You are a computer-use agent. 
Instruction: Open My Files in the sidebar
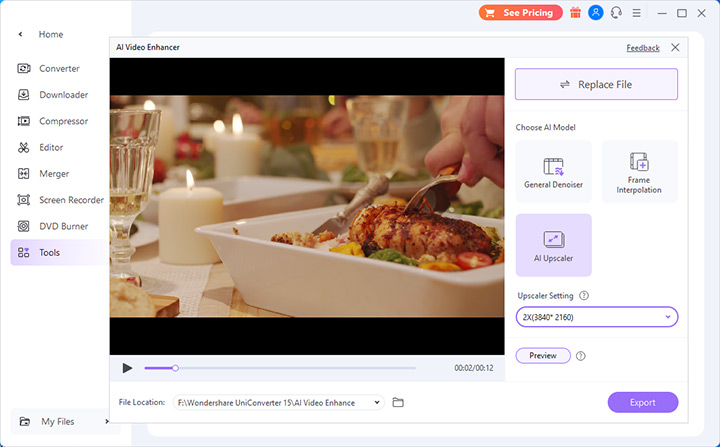(x=58, y=421)
